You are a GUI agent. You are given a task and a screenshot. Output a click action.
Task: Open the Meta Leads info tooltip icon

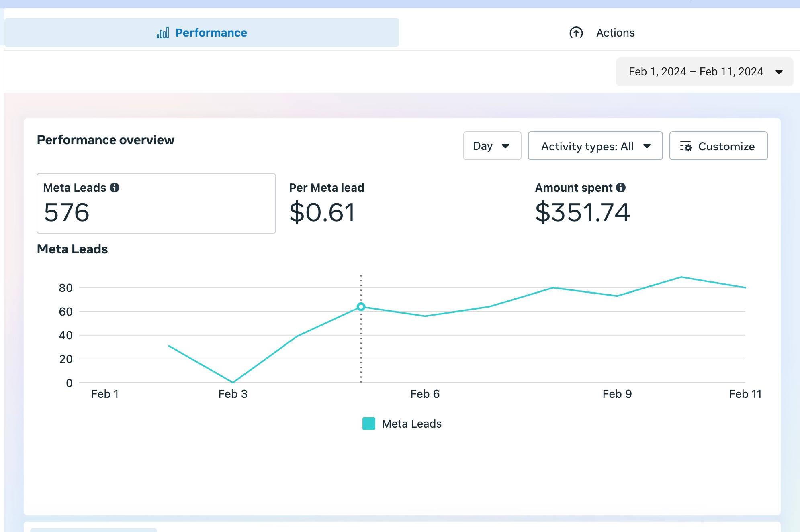click(x=115, y=187)
